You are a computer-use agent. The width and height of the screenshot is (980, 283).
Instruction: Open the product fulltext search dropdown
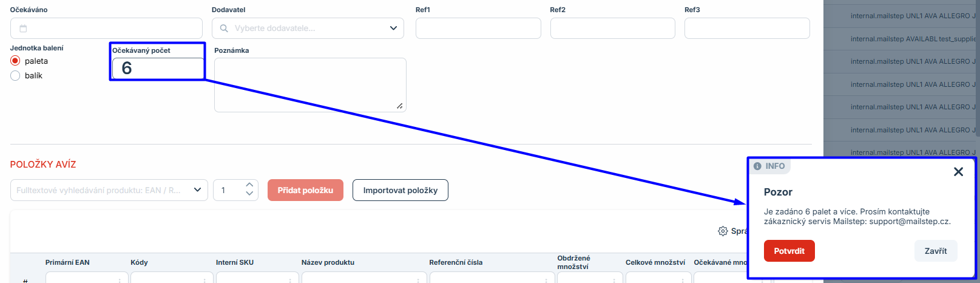tap(197, 190)
